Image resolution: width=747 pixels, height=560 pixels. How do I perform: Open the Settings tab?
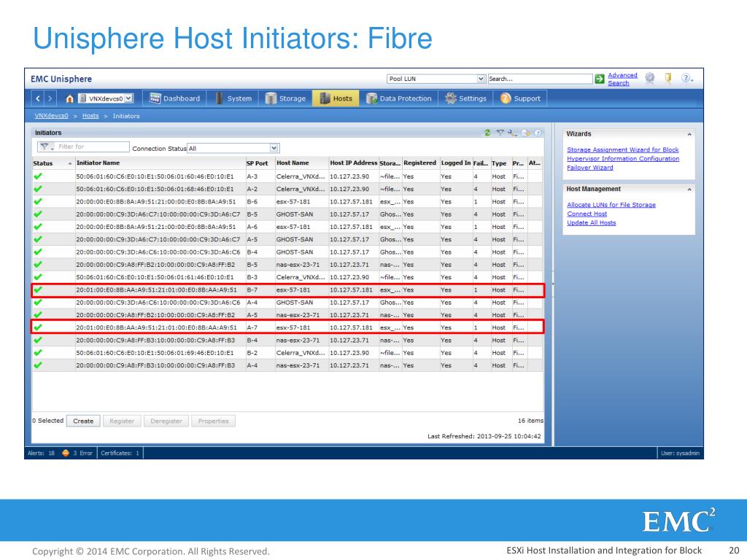(x=465, y=98)
